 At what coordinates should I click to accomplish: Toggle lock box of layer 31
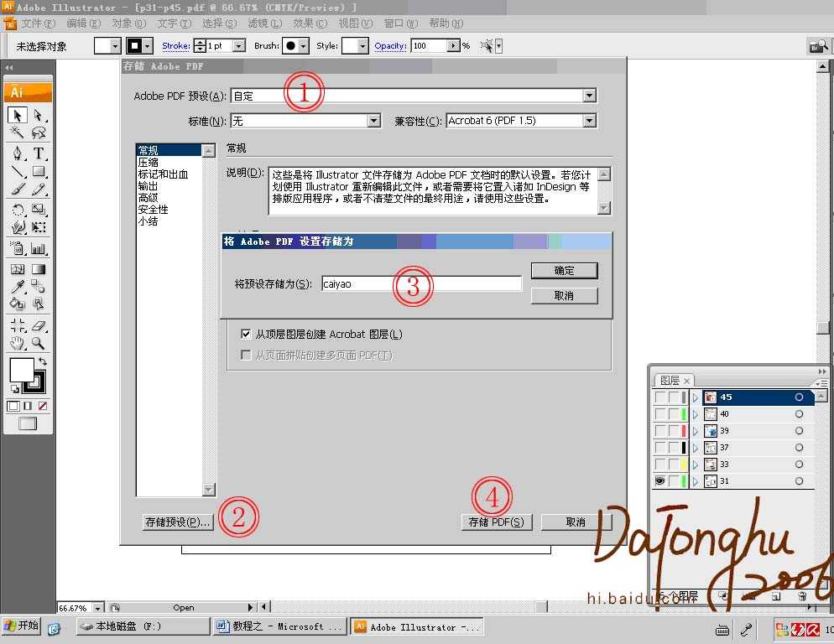[674, 480]
